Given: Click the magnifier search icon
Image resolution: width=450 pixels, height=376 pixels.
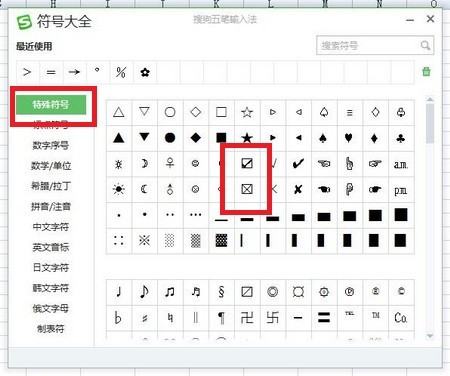Looking at the screenshot, I should tap(425, 45).
